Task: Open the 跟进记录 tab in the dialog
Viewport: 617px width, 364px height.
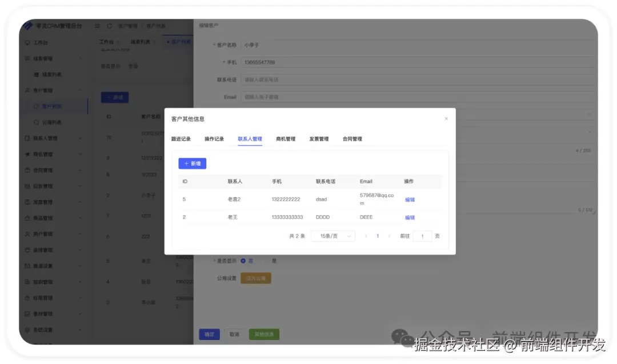Action: pos(182,138)
